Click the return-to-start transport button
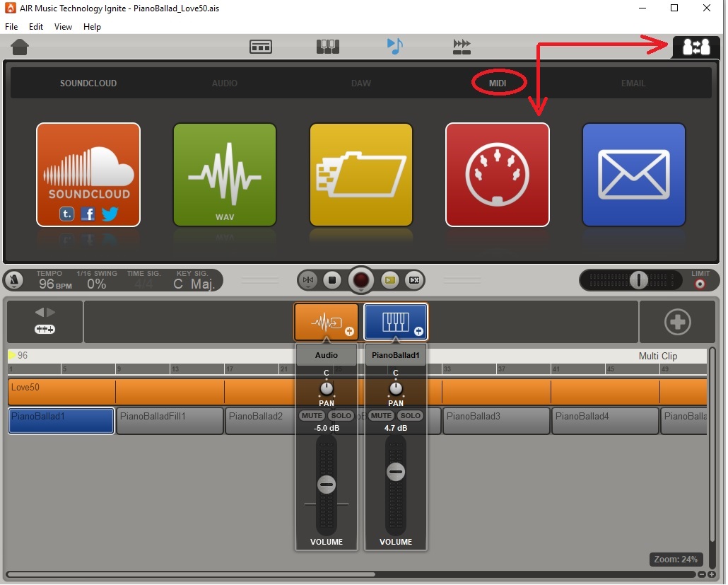728x585 pixels. pos(308,280)
